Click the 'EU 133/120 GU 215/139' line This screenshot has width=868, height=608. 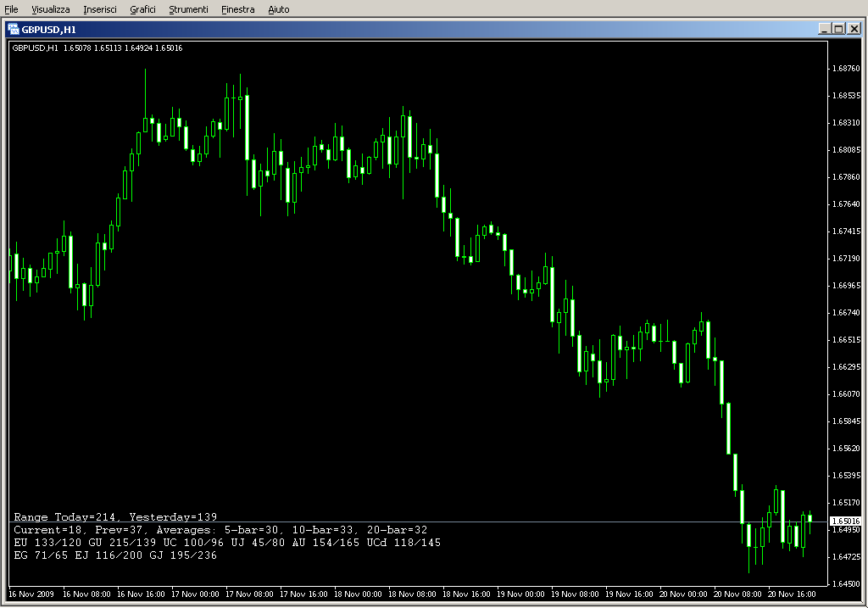tap(227, 543)
